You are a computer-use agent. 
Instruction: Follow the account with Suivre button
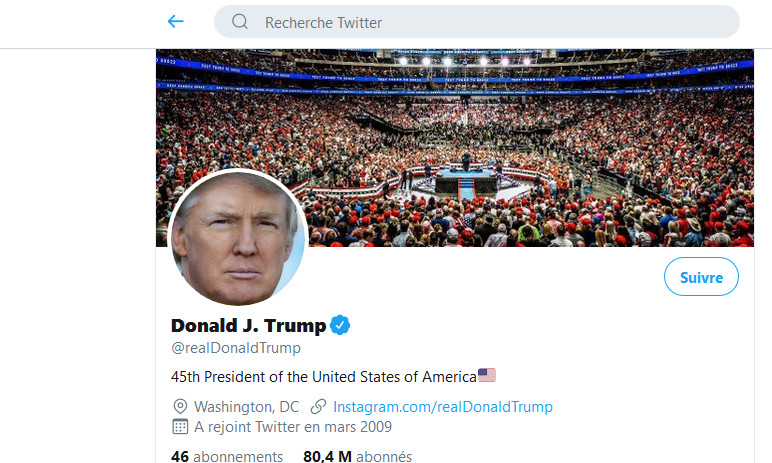pos(701,277)
